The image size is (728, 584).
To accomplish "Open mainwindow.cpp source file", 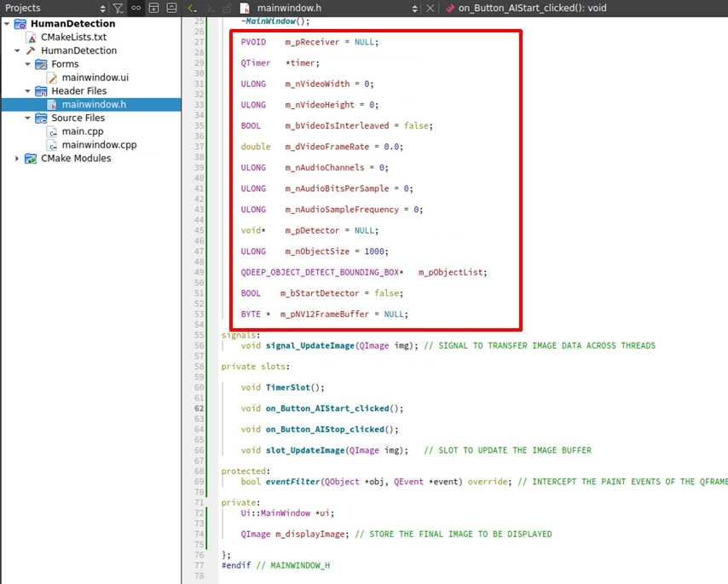I will click(100, 145).
